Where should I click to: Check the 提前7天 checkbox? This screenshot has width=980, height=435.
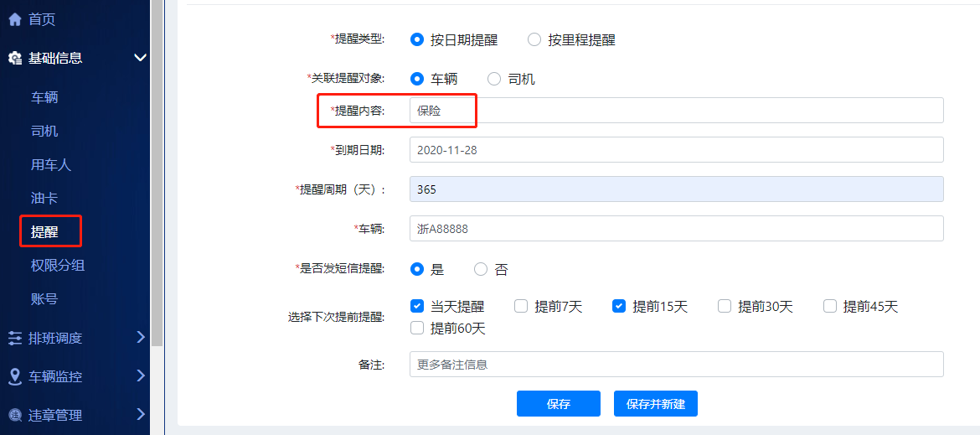[521, 306]
